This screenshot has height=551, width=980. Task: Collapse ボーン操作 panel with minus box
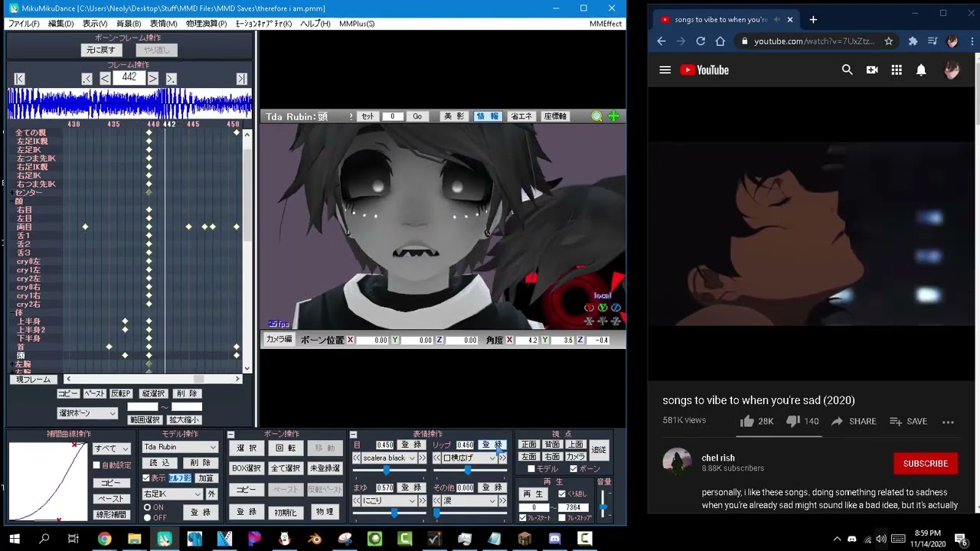[230, 435]
